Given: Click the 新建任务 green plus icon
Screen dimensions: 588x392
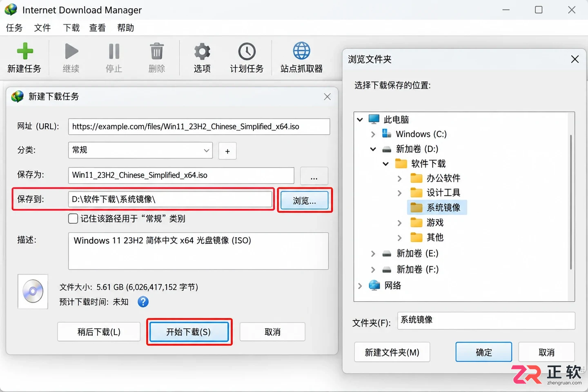Looking at the screenshot, I should tap(25, 51).
